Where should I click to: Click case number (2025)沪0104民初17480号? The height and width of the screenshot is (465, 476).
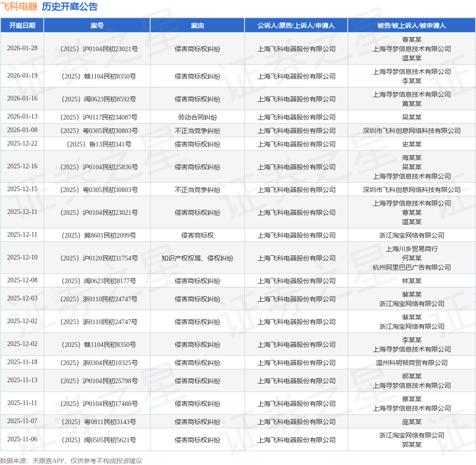tap(99, 404)
